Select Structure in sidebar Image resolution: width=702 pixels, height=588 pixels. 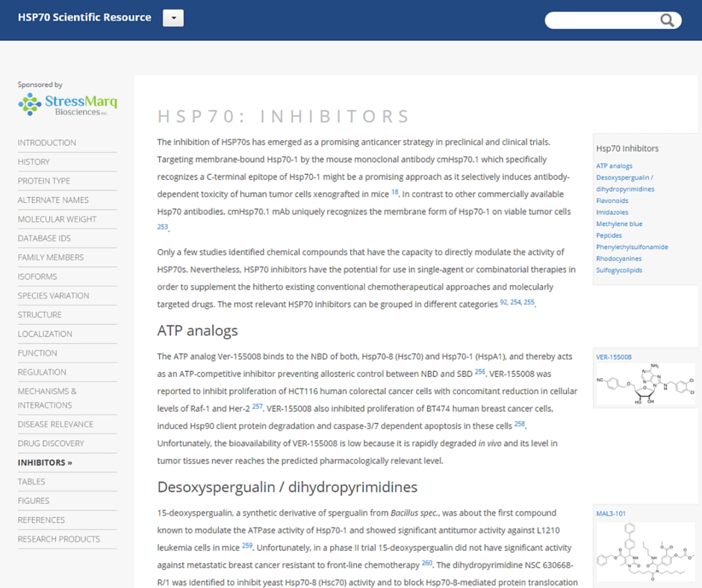[x=40, y=315]
